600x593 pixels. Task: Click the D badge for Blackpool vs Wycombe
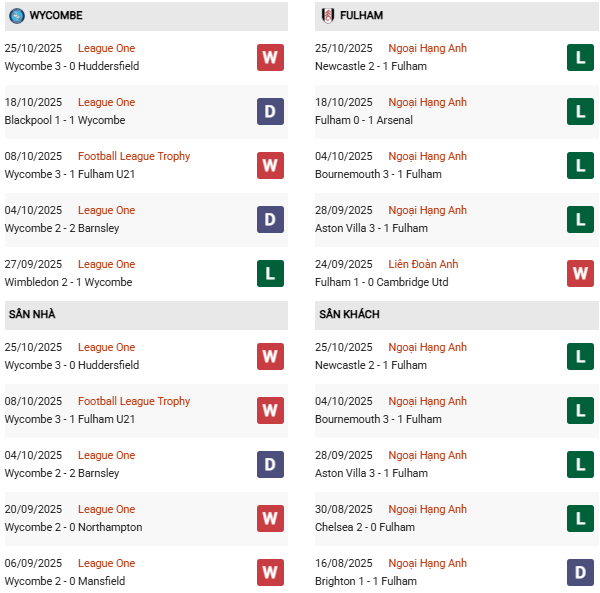point(270,111)
